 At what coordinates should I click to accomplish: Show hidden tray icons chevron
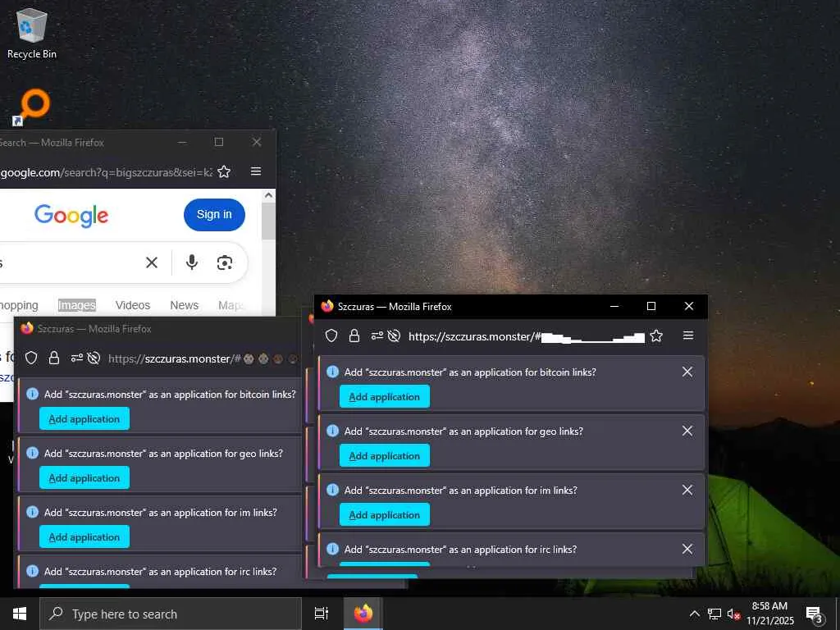pyautogui.click(x=694, y=614)
